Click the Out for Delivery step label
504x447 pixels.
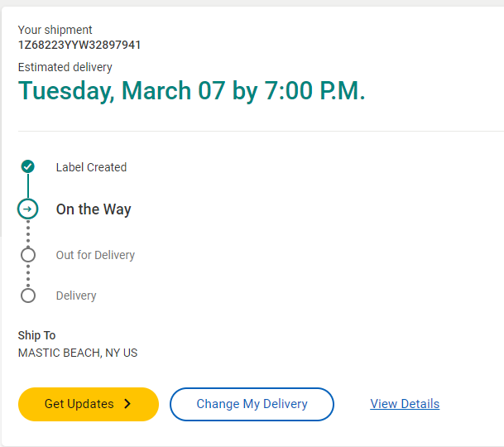click(x=95, y=255)
